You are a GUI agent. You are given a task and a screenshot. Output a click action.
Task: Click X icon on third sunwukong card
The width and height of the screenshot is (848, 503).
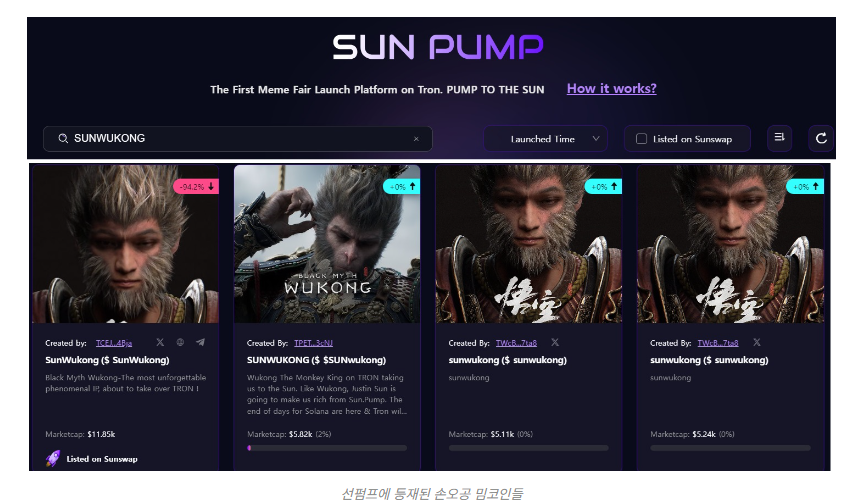pyautogui.click(x=555, y=342)
